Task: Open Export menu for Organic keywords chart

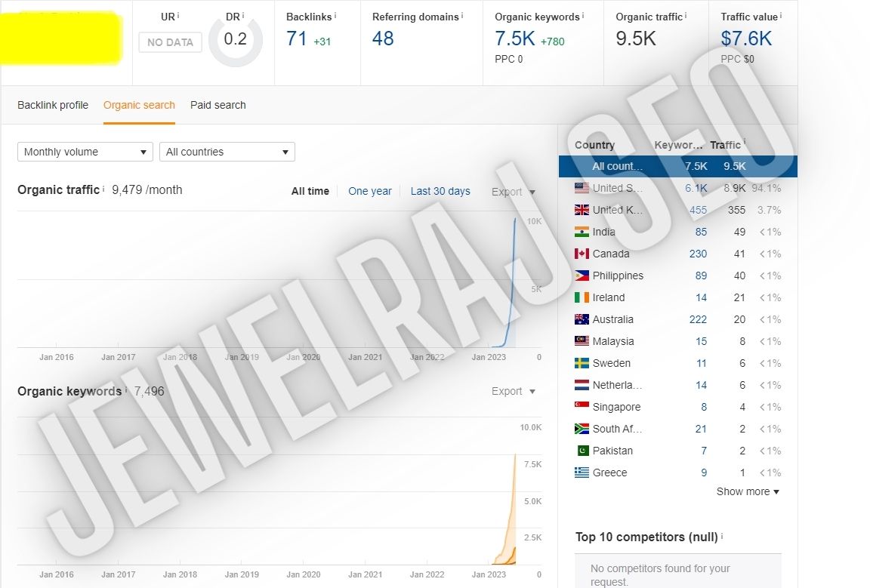Action: click(514, 391)
